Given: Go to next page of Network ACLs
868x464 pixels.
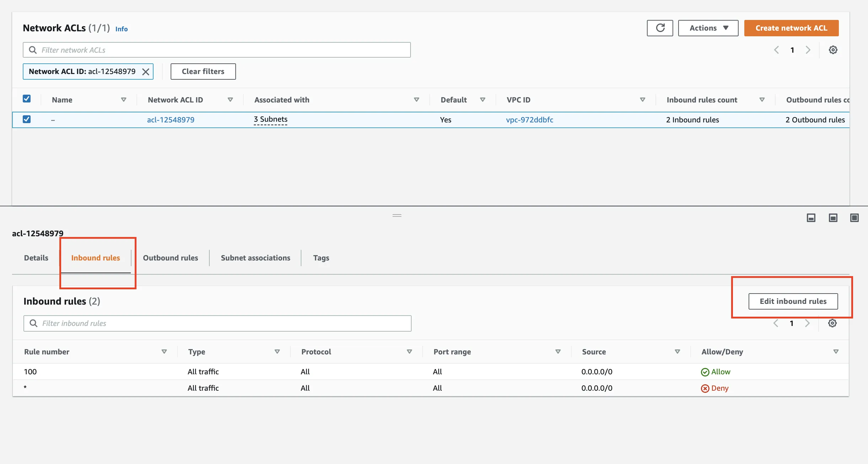Looking at the screenshot, I should pos(808,50).
